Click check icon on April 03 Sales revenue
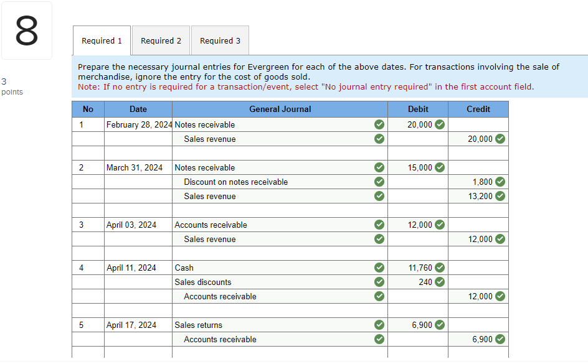588x364 pixels. tap(379, 239)
